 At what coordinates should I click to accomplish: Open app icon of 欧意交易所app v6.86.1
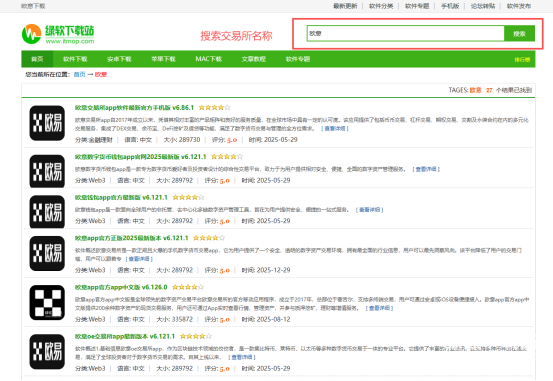pos(47,123)
